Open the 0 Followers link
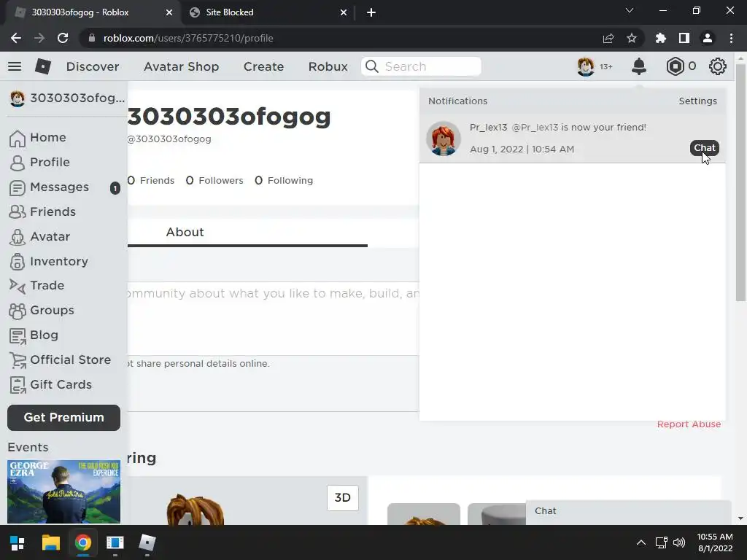Image resolution: width=747 pixels, height=560 pixels. [x=214, y=181]
